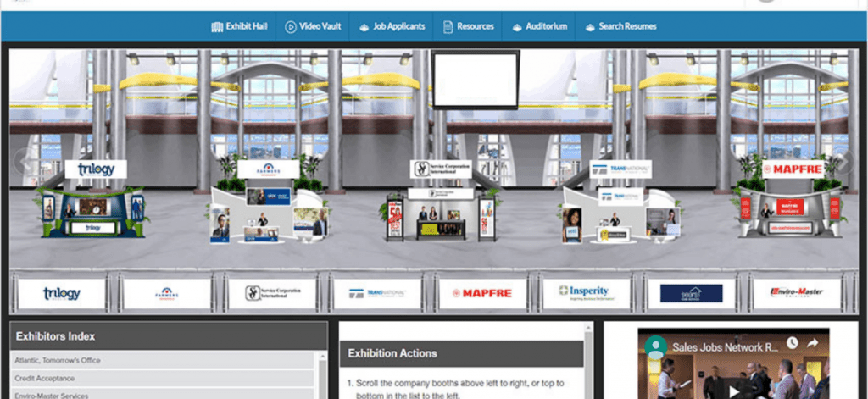The width and height of the screenshot is (868, 399).
Task: Click the video Share arrow icon
Action: click(812, 343)
